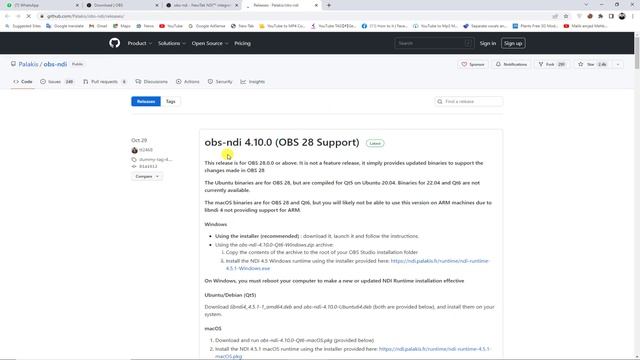This screenshot has width=640, height=360.
Task: Open the Suggested Sites bookmark
Action: tap(23, 26)
